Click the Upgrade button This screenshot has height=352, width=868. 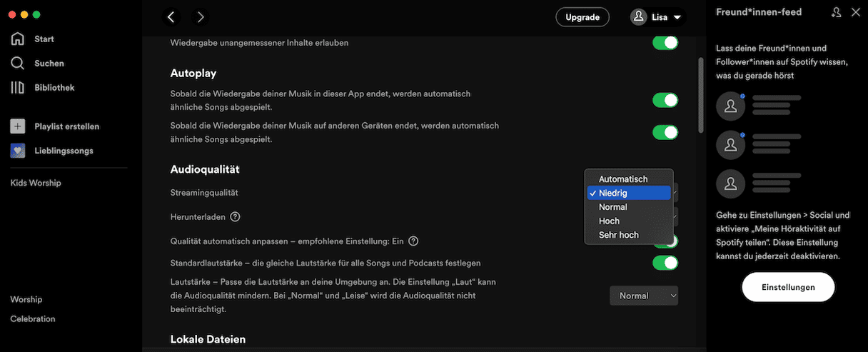click(582, 17)
